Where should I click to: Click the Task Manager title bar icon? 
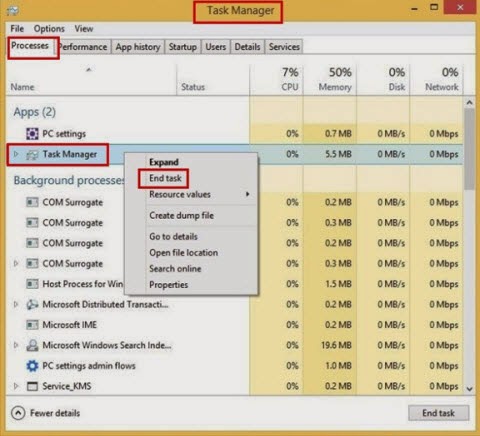tap(13, 10)
